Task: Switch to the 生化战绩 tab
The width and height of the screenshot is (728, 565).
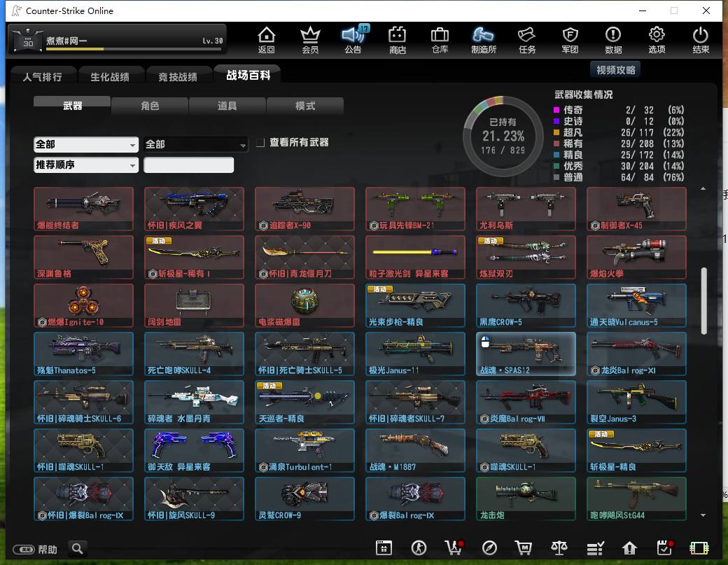Action: (x=110, y=76)
